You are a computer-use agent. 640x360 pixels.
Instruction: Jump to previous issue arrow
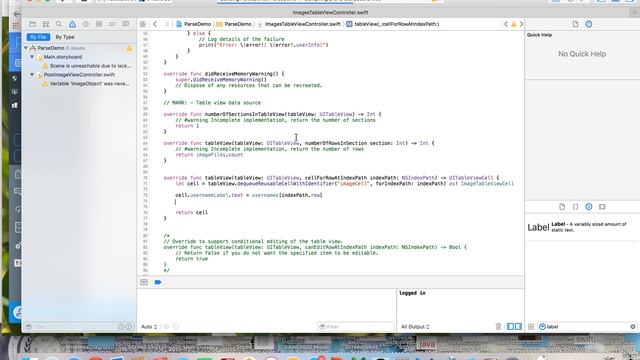(x=506, y=24)
